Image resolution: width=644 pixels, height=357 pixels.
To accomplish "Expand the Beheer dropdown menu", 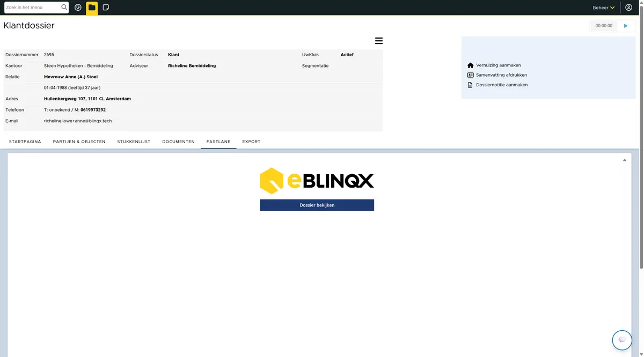I will coord(604,8).
